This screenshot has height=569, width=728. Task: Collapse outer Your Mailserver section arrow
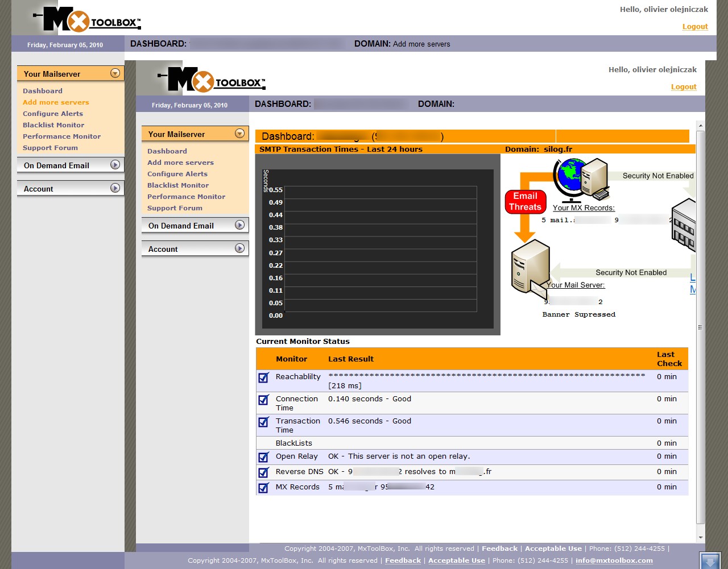click(x=115, y=73)
